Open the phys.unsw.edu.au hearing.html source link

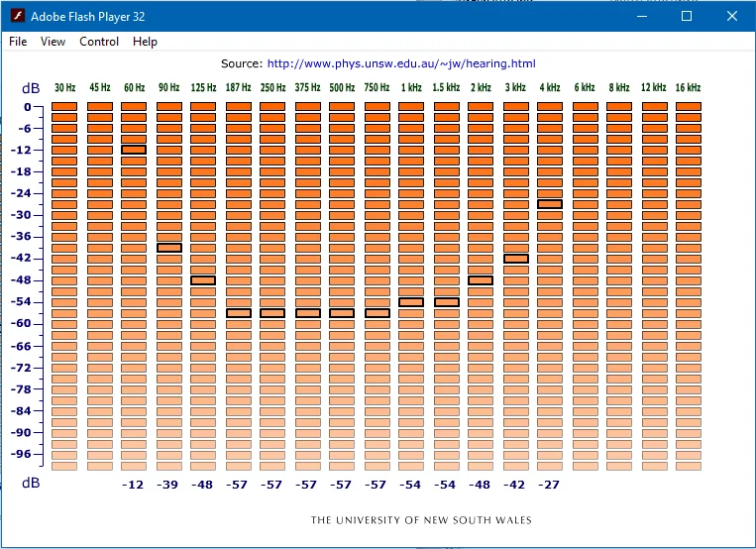[x=401, y=63]
